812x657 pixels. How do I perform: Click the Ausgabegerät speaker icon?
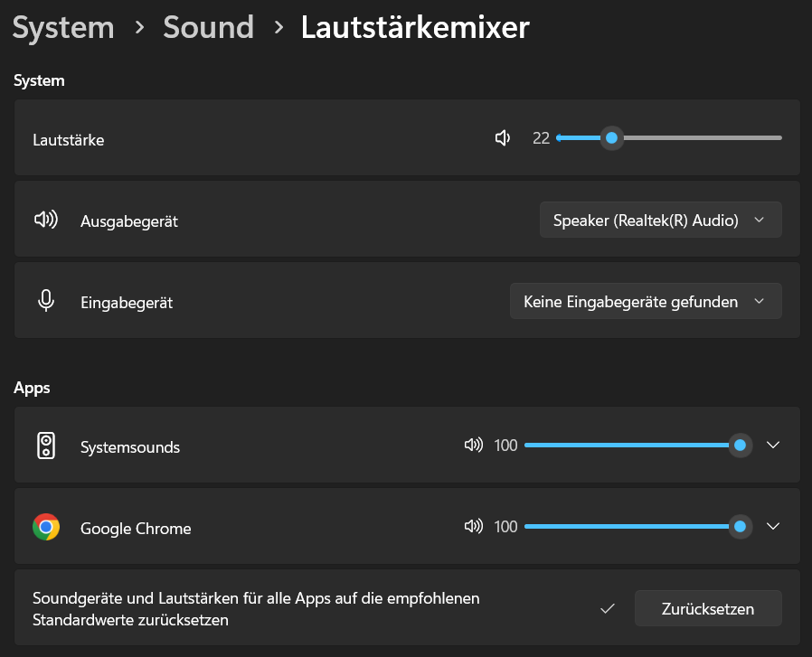click(46, 220)
